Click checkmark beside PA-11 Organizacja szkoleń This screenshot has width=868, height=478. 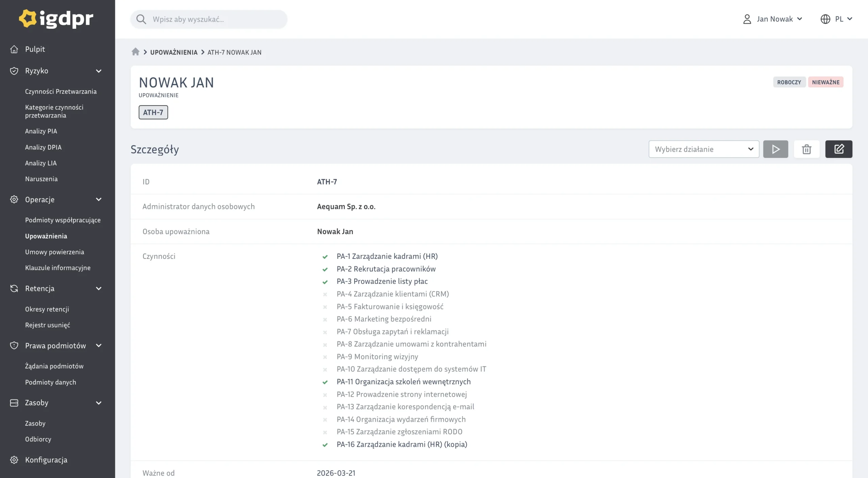point(325,382)
